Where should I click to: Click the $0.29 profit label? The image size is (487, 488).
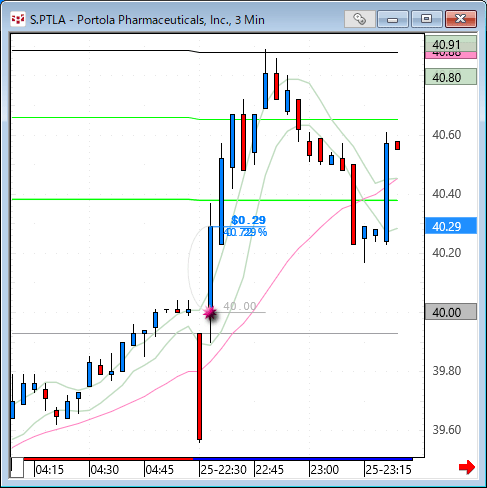point(248,220)
